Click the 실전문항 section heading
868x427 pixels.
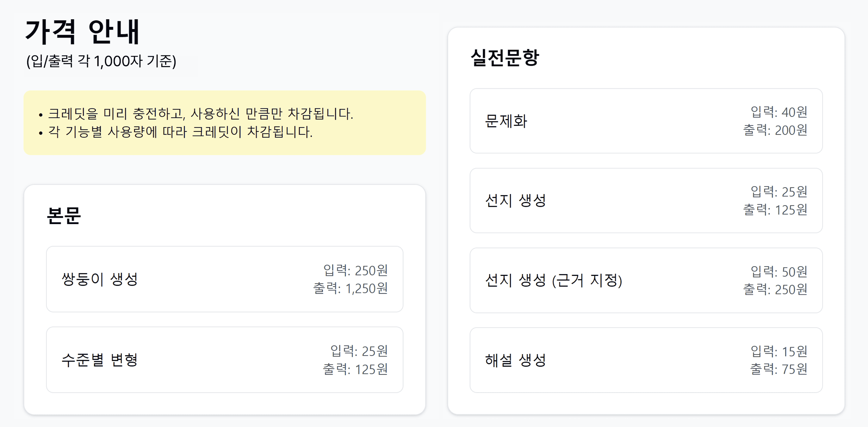click(x=505, y=58)
